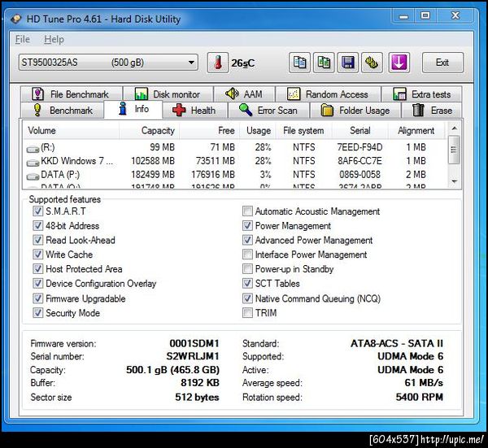Screen dimensions: 488x448
Task: Toggle the SCT Tables checkbox
Action: coord(247,284)
